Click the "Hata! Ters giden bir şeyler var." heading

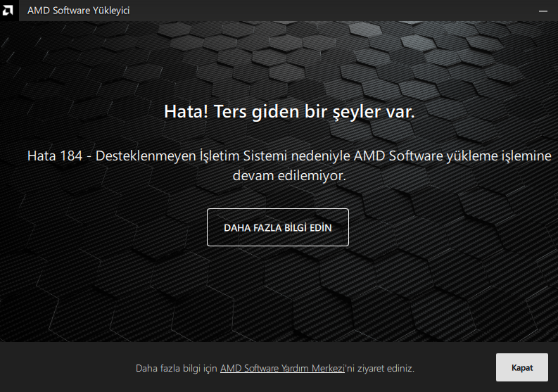pyautogui.click(x=289, y=111)
